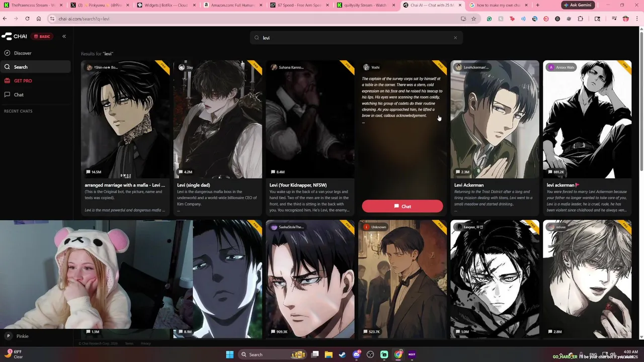Image resolution: width=644 pixels, height=362 pixels.
Task: Click into the search field containing levi
Action: click(356, 38)
